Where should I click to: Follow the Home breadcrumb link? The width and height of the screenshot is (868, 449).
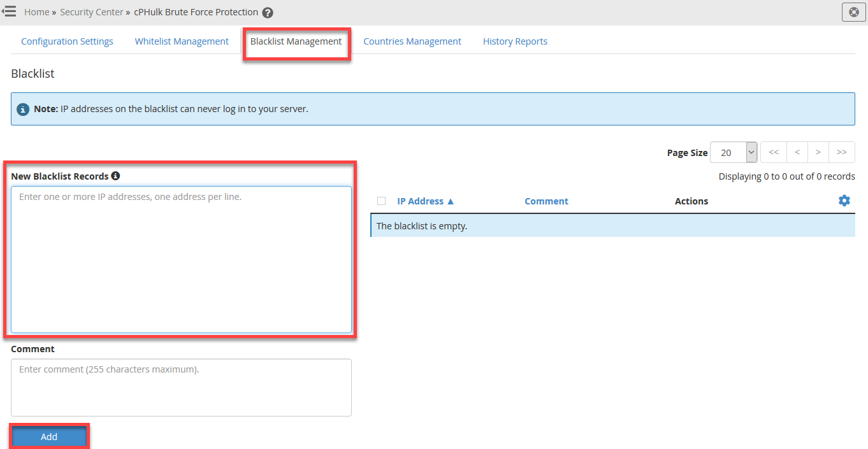click(x=36, y=12)
